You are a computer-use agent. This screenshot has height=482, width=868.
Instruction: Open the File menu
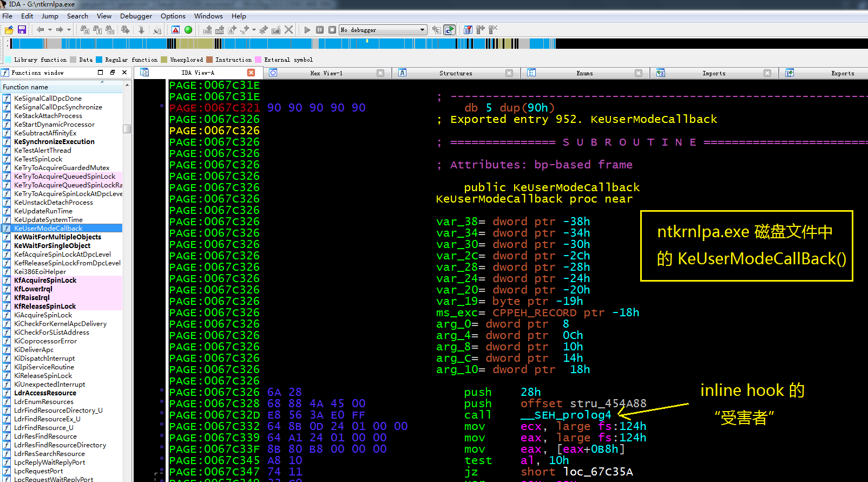point(7,16)
